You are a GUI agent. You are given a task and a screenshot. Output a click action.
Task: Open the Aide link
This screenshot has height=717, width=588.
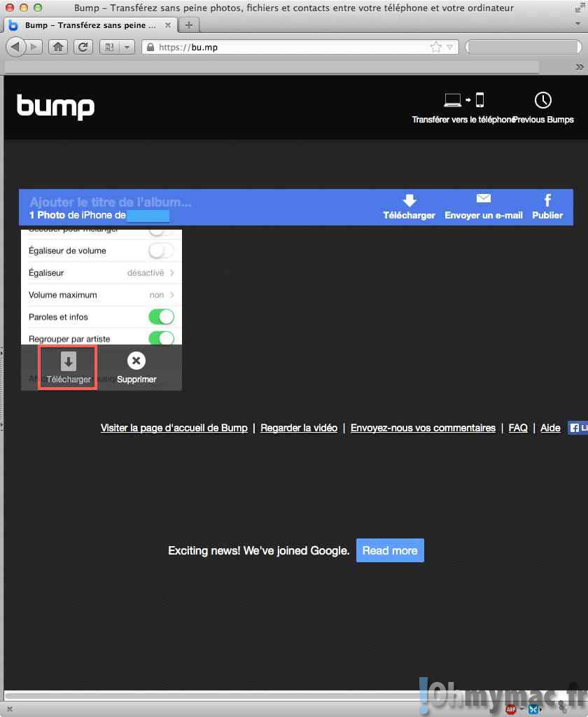tap(550, 428)
